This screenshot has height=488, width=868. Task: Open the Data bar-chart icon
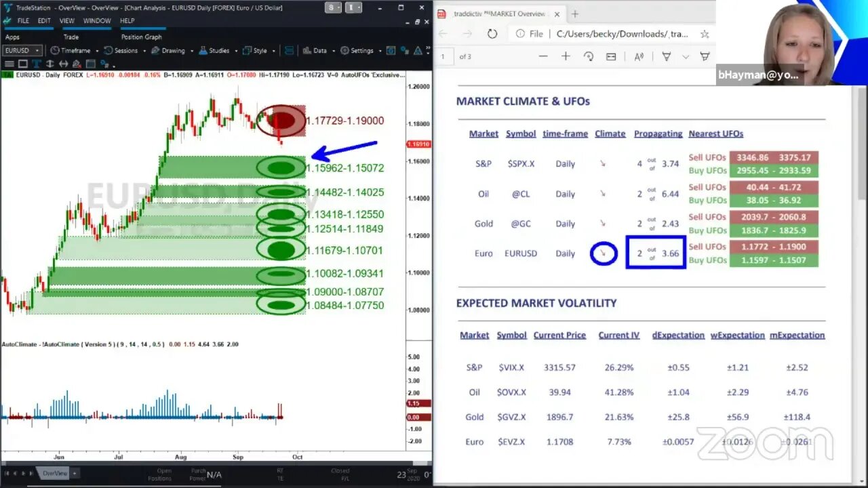307,50
